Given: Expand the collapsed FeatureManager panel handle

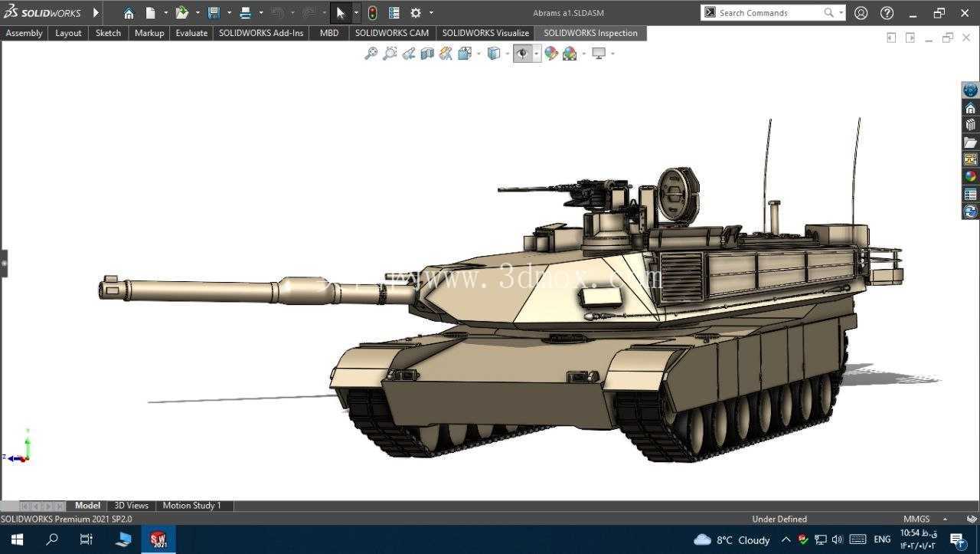Looking at the screenshot, I should 4,263.
